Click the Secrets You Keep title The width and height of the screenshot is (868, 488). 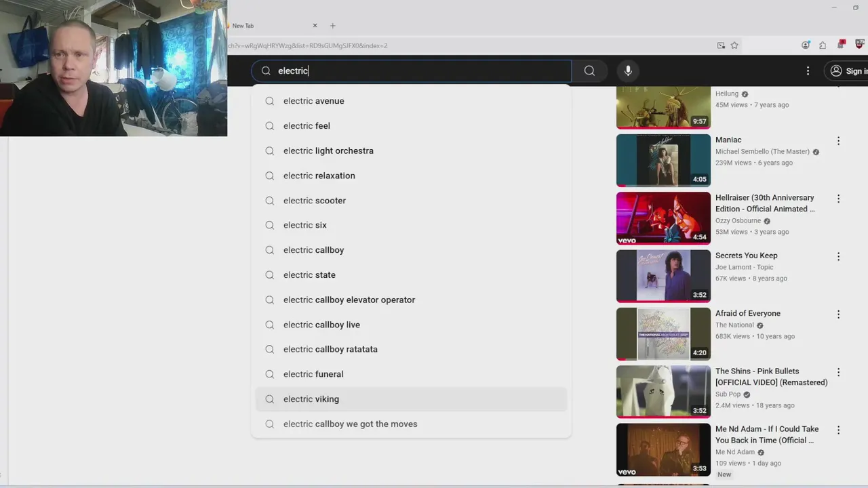point(747,256)
